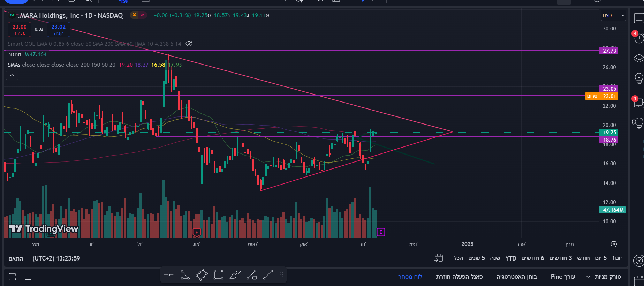Click the green 19.25 current price label
This screenshot has height=286, width=644.
[608, 132]
